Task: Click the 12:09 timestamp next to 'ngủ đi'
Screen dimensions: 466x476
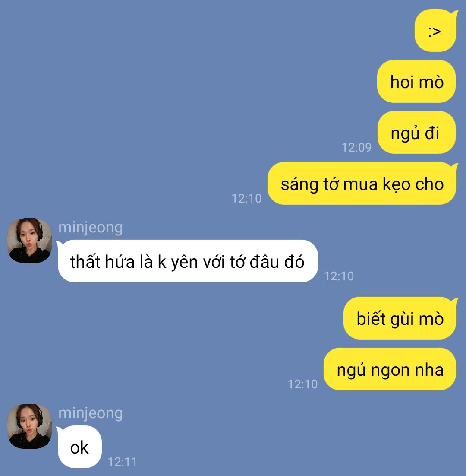Action: click(356, 148)
